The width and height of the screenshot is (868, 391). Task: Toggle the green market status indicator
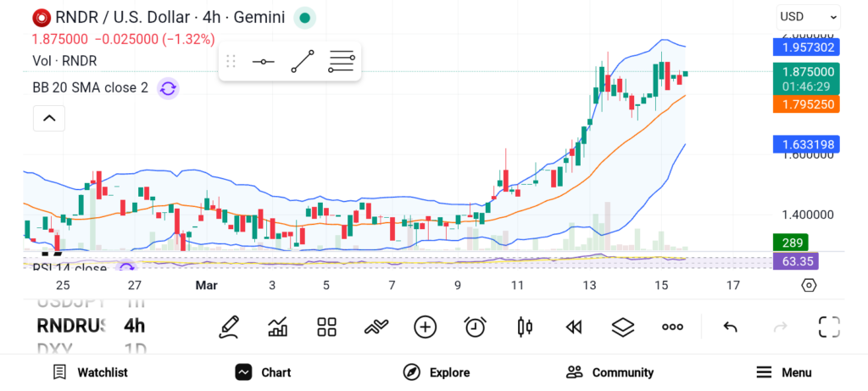coord(304,18)
